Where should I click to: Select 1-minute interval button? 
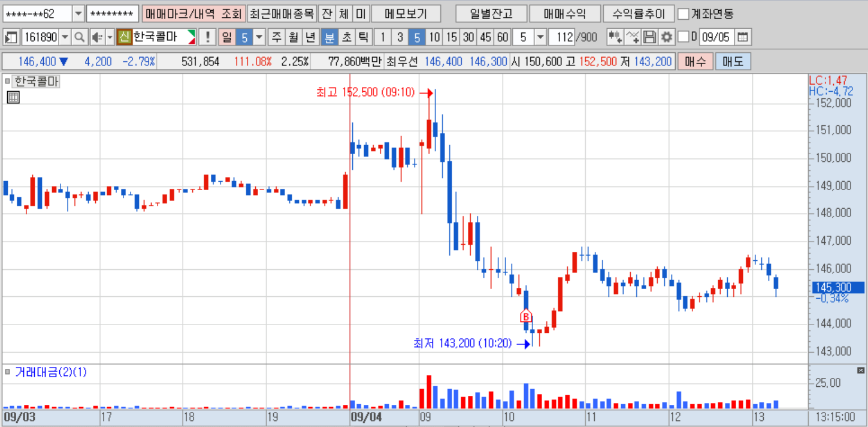click(383, 37)
